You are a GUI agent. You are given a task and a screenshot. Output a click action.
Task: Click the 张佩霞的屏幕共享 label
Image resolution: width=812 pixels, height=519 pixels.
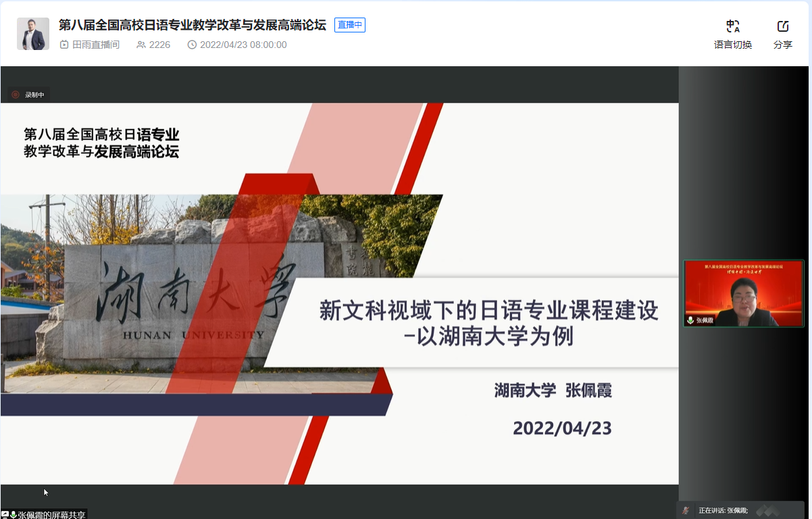click(51, 514)
